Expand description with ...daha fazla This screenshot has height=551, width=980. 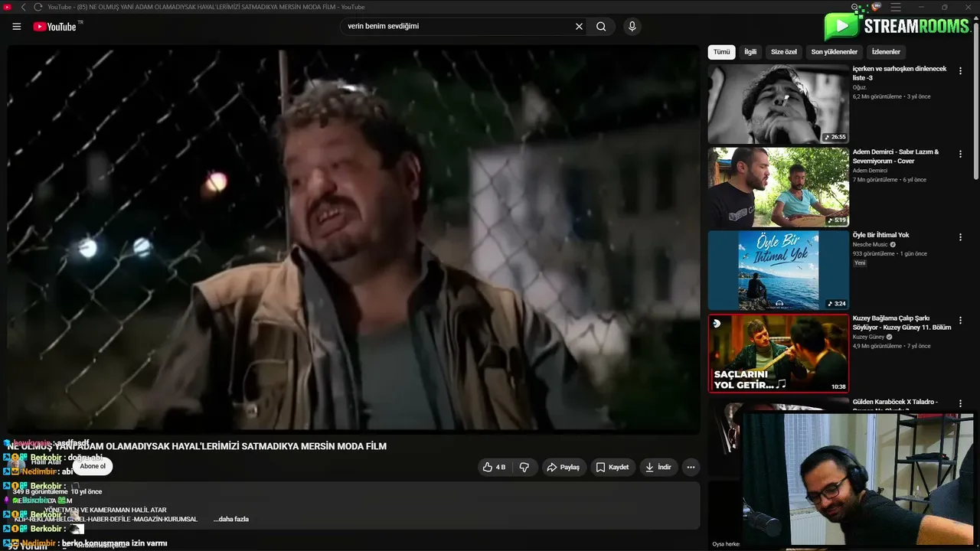[231, 519]
